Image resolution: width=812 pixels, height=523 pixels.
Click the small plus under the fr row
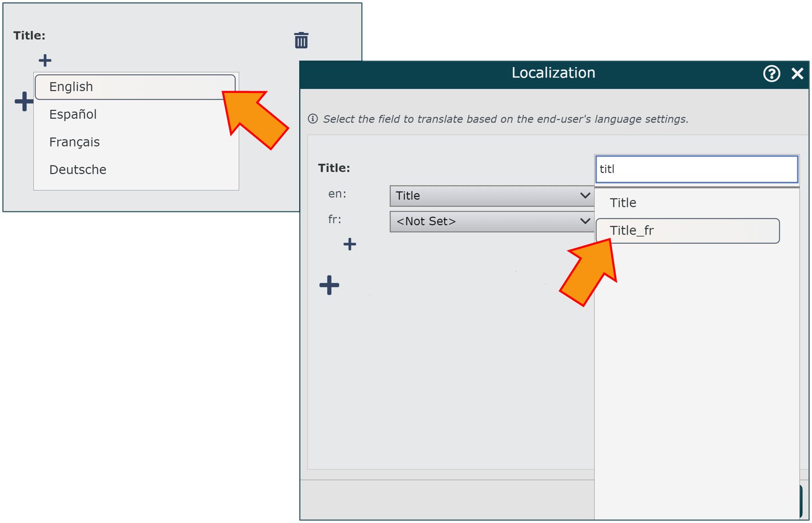pyautogui.click(x=350, y=244)
